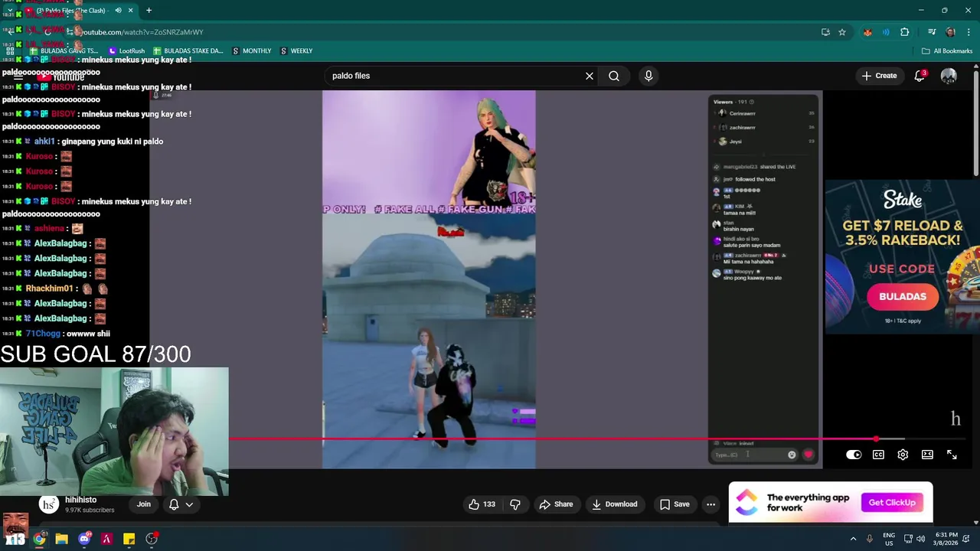Screen dimensions: 980x551
Task: Click the BULADAS code on Stake ad
Action: pyautogui.click(x=903, y=296)
